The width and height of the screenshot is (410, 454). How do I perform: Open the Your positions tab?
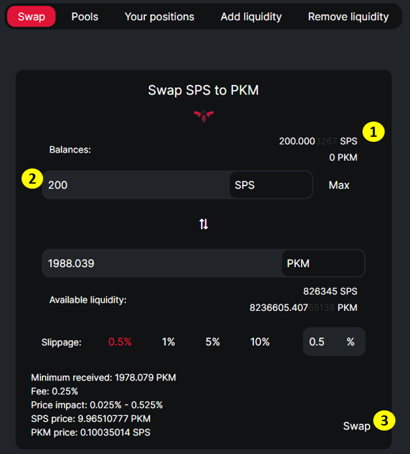tap(159, 17)
